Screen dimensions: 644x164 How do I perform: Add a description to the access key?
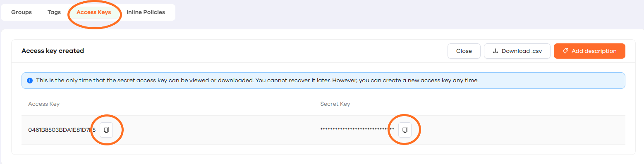click(x=589, y=51)
